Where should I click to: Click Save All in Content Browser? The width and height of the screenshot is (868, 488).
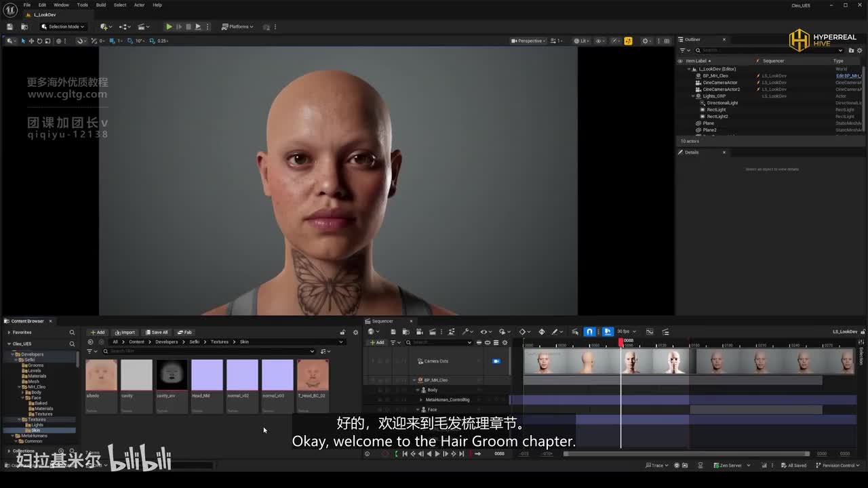[157, 332]
